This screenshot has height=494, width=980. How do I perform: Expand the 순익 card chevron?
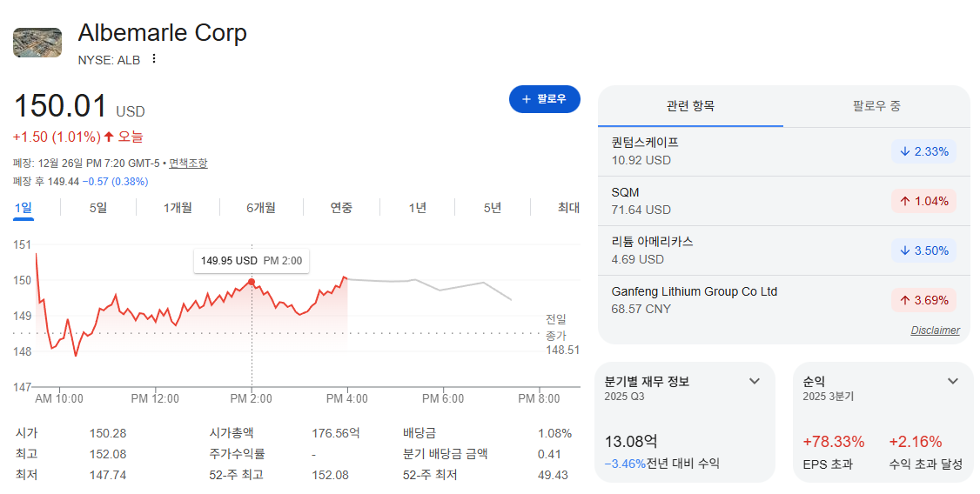pos(952,381)
